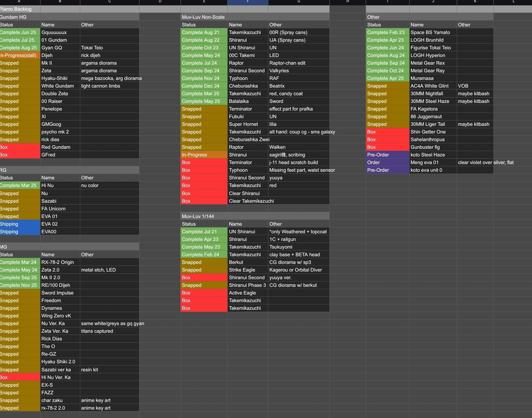Click the "Gyan GQ" cell
The image size is (532, 418).
coord(60,48)
